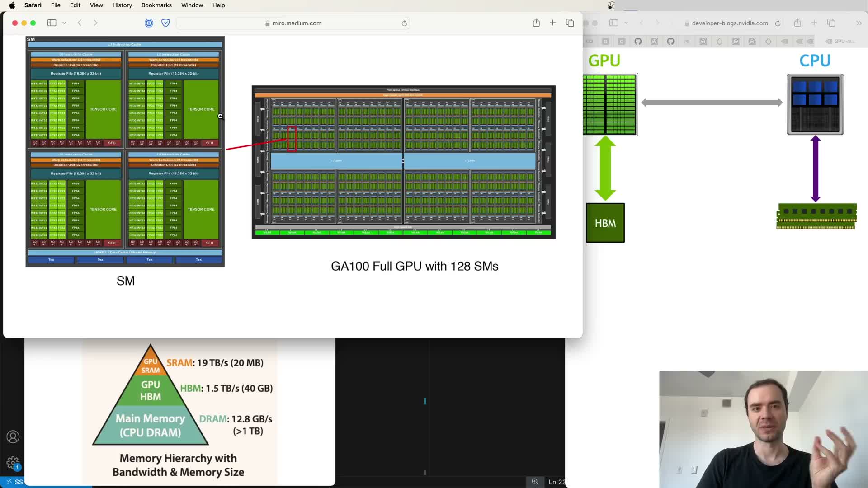Open a new tab with the plus button

coord(552,23)
